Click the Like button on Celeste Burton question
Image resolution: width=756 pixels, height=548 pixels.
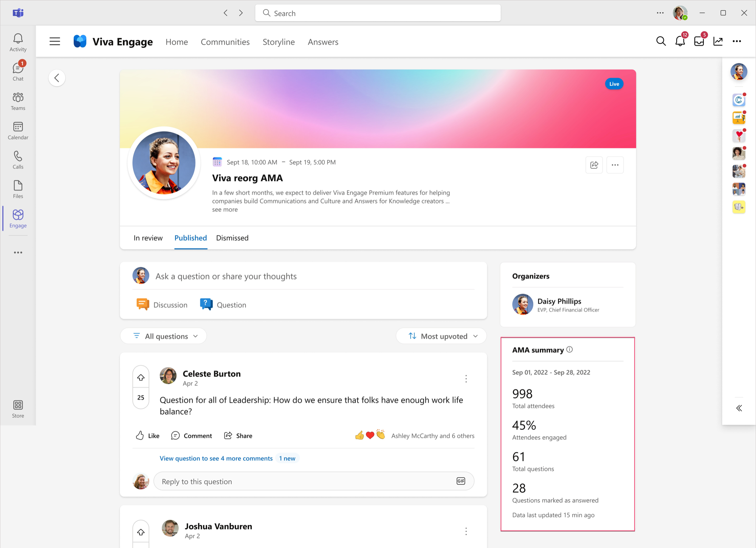coord(148,435)
